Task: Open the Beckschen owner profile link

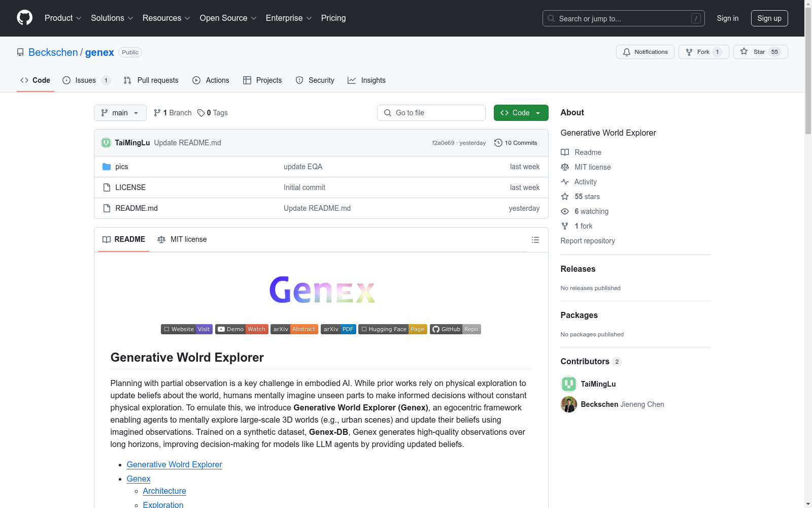Action: [53, 52]
